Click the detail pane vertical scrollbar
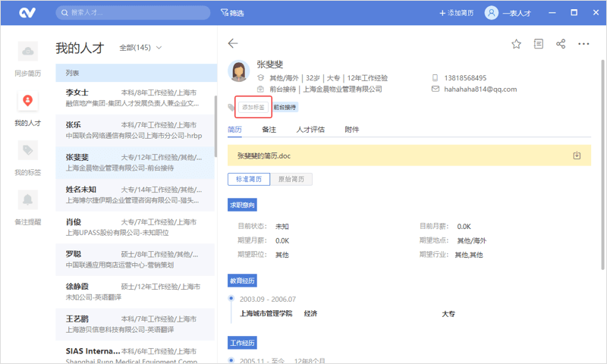 [x=602, y=165]
